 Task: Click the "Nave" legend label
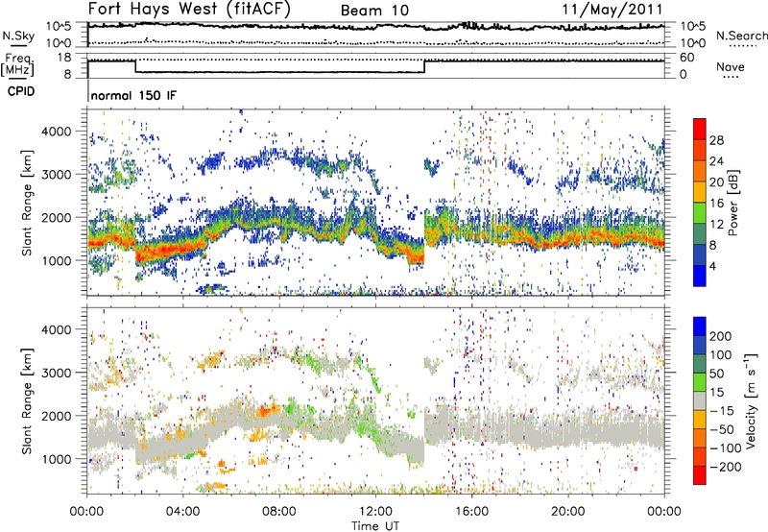(x=731, y=66)
